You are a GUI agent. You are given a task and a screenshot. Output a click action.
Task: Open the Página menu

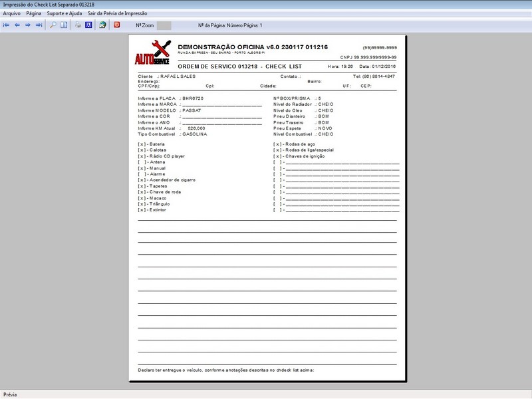(34, 13)
